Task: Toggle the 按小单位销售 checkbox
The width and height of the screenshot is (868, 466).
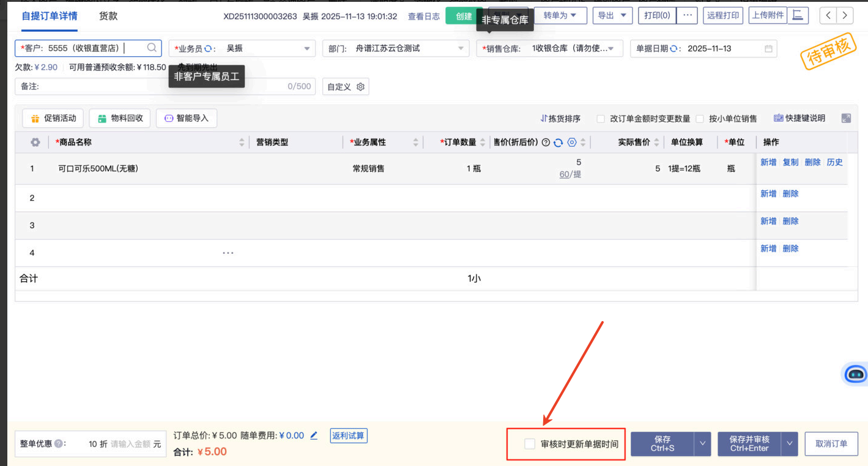Action: [x=700, y=119]
